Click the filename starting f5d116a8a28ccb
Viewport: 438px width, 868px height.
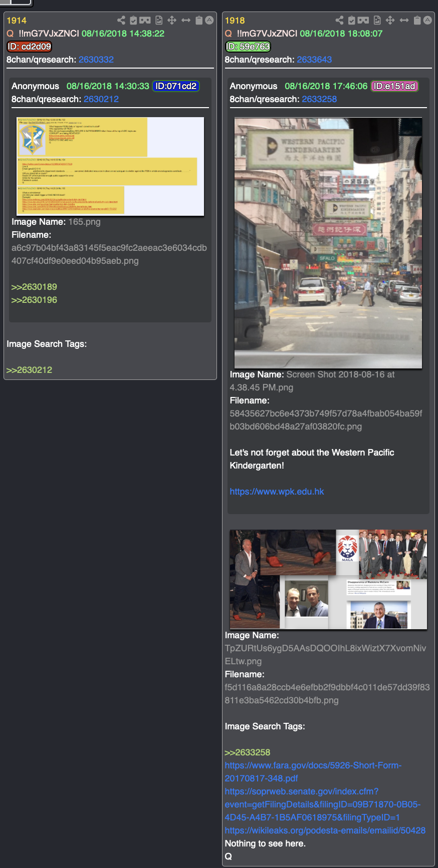pos(327,694)
